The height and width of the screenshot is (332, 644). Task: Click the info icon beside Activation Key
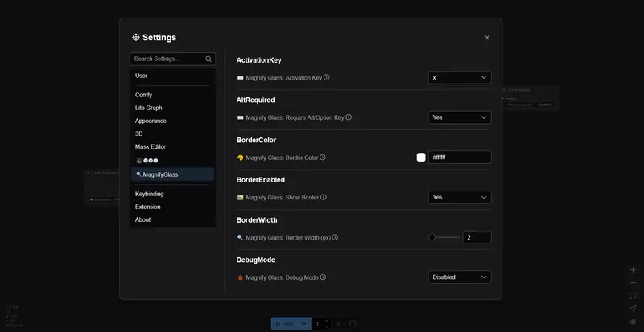(x=327, y=78)
